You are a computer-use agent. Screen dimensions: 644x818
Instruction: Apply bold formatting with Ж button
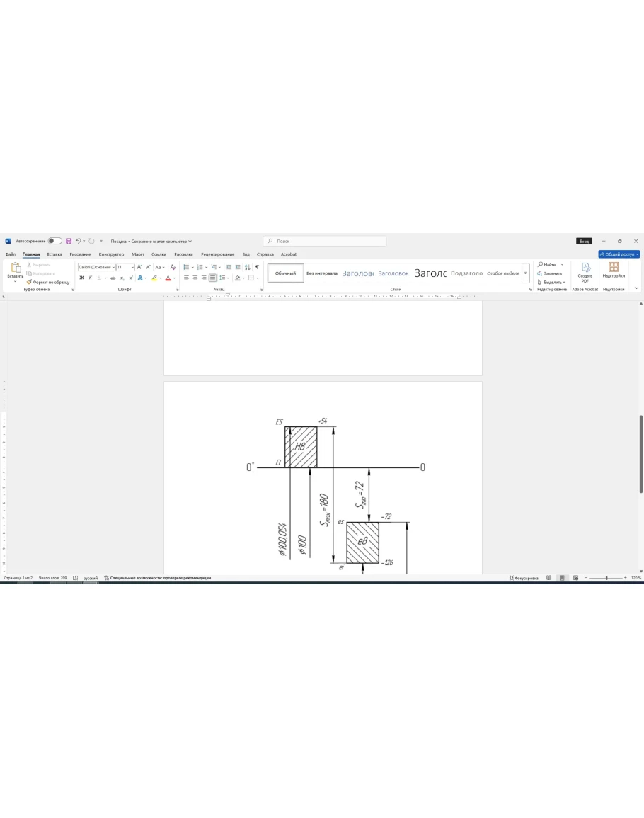pyautogui.click(x=81, y=278)
